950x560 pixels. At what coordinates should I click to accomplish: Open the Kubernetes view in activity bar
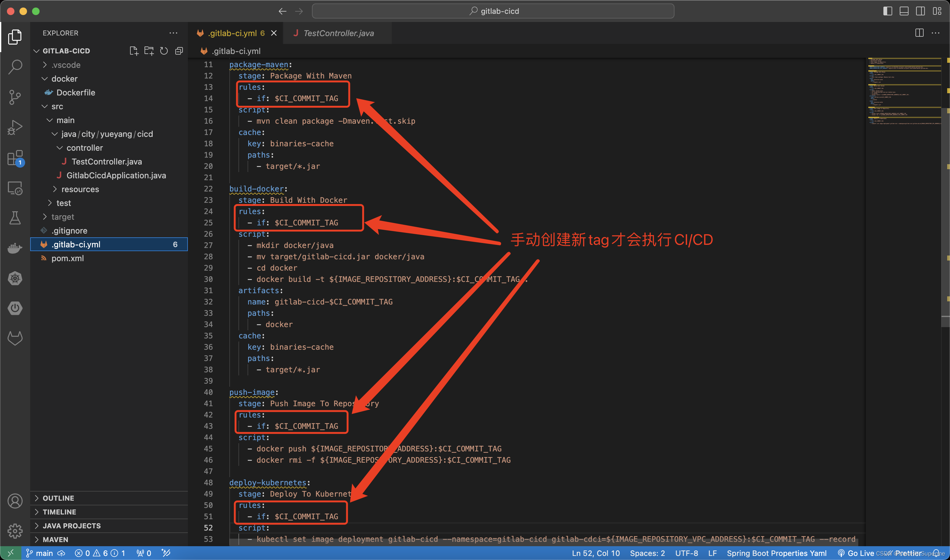(x=15, y=278)
